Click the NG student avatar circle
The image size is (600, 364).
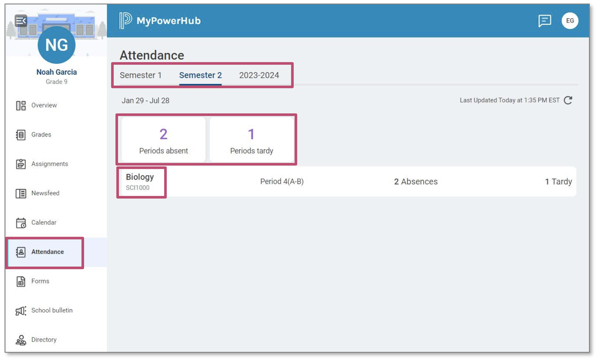coord(56,45)
